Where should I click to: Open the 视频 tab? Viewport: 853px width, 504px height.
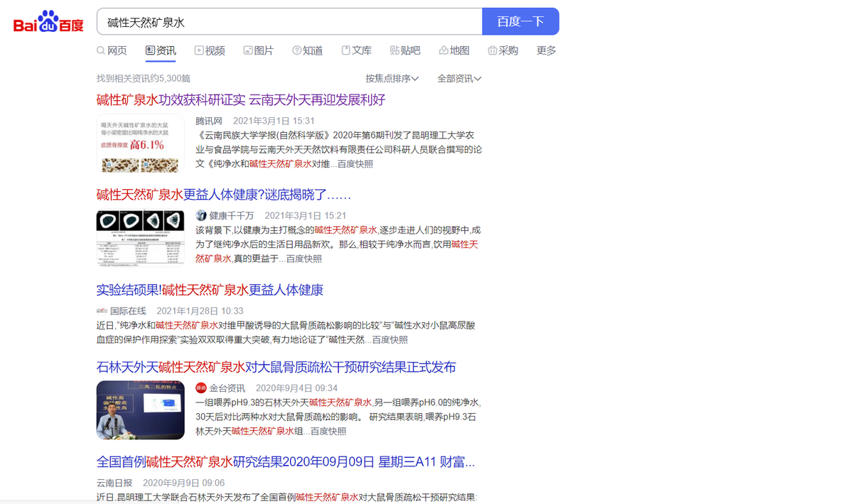(x=210, y=50)
